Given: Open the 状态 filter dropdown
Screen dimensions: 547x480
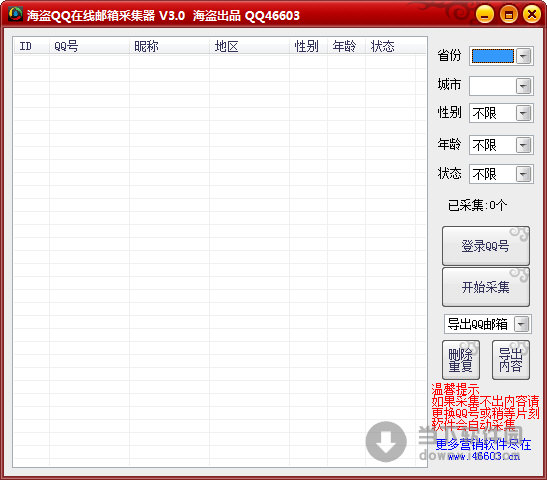Looking at the screenshot, I should pos(523,174).
